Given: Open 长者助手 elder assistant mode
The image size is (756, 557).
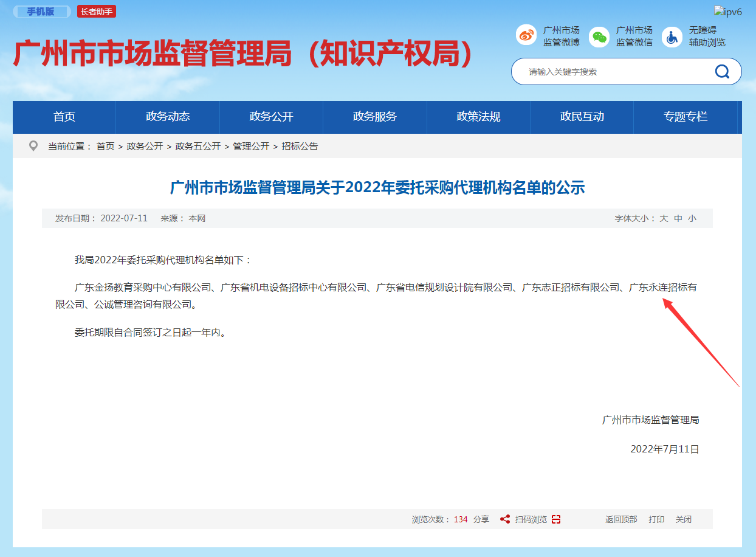Looking at the screenshot, I should point(97,12).
